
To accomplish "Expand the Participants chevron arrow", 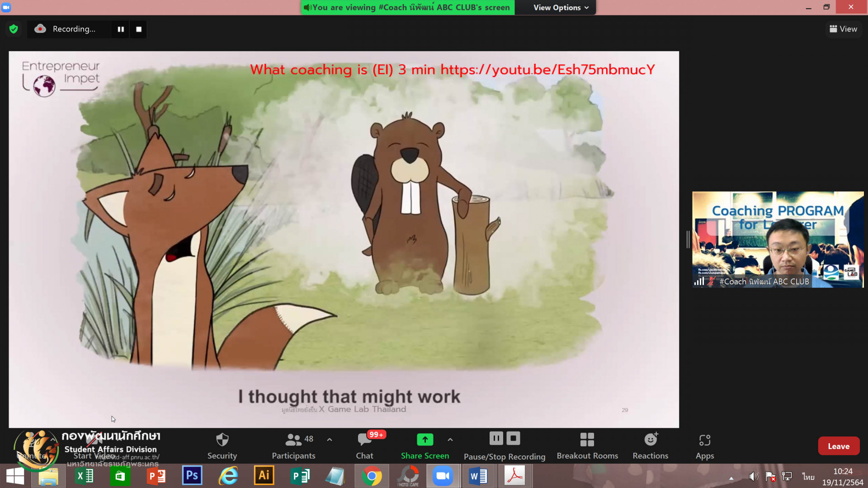I will [x=330, y=440].
